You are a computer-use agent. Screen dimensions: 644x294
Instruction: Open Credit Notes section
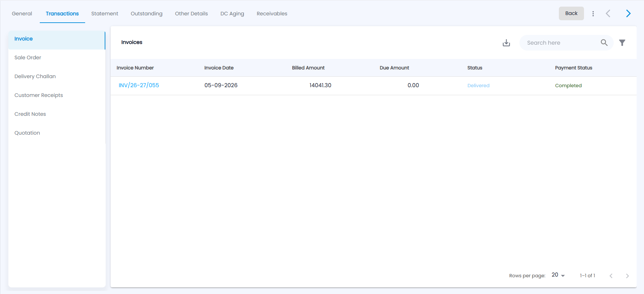pos(57,114)
